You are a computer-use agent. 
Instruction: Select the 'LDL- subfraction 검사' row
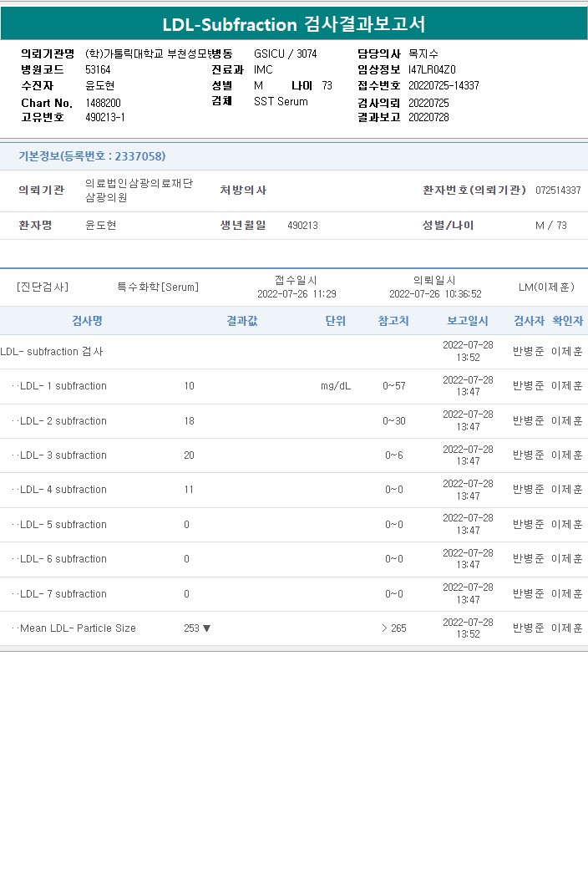(x=294, y=351)
